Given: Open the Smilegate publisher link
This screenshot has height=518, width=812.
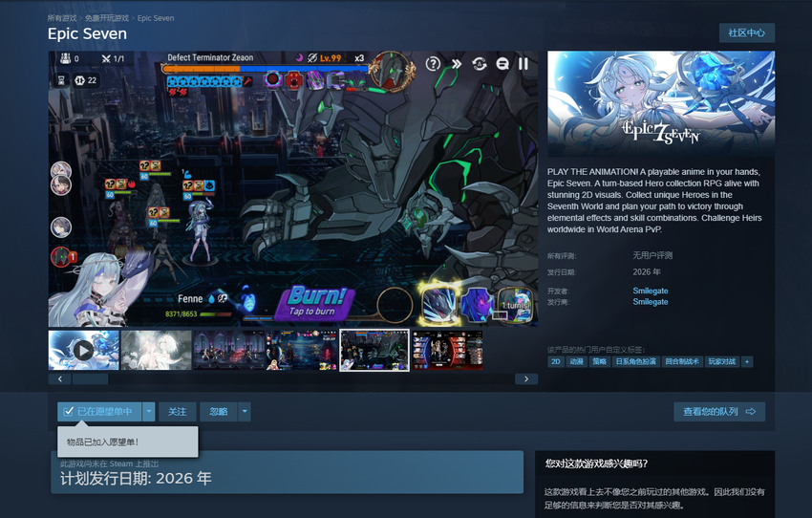Looking at the screenshot, I should tap(651, 301).
